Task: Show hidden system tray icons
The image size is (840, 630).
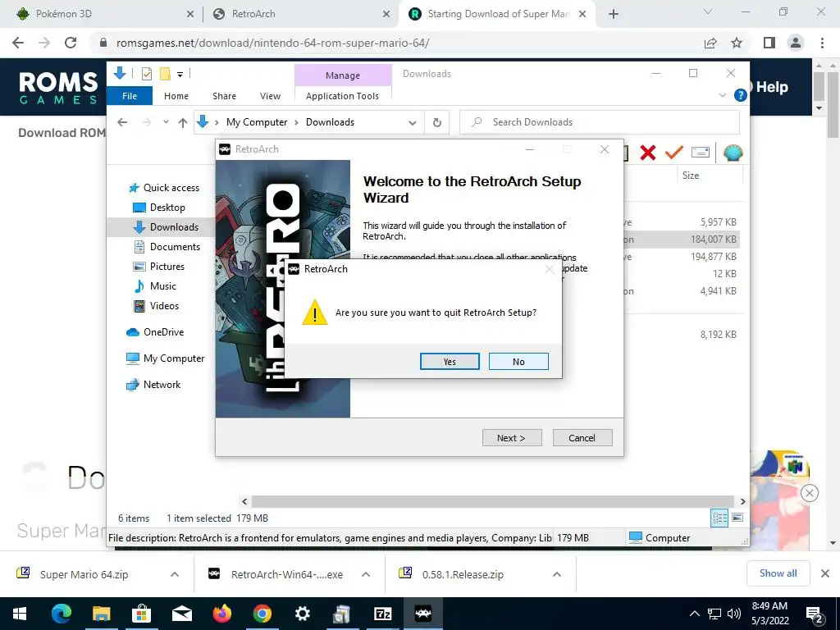Action: pos(694,614)
